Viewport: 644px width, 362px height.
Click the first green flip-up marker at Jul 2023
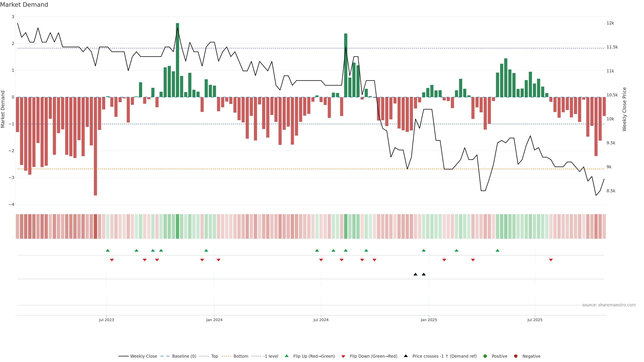pos(108,250)
